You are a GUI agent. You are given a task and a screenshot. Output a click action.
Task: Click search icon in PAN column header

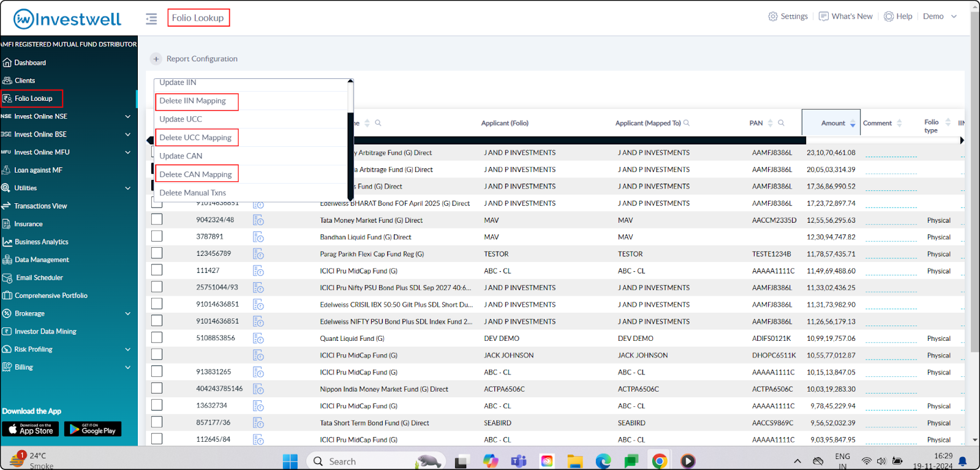(x=781, y=123)
